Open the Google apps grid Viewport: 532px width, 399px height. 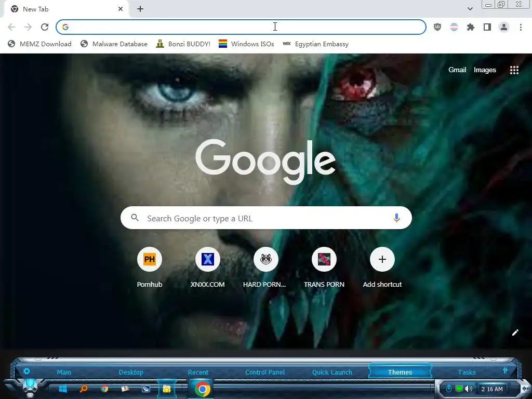(x=514, y=70)
